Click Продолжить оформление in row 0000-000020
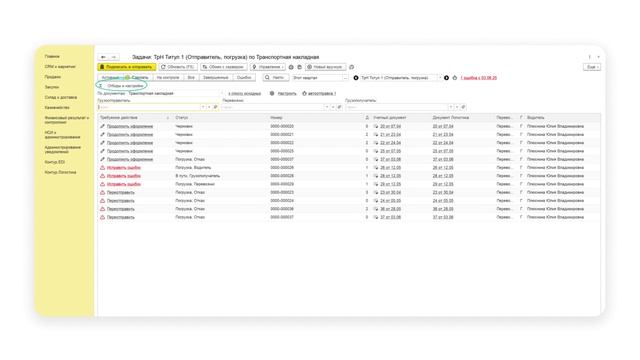The width and height of the screenshot is (640, 360). pos(130,127)
